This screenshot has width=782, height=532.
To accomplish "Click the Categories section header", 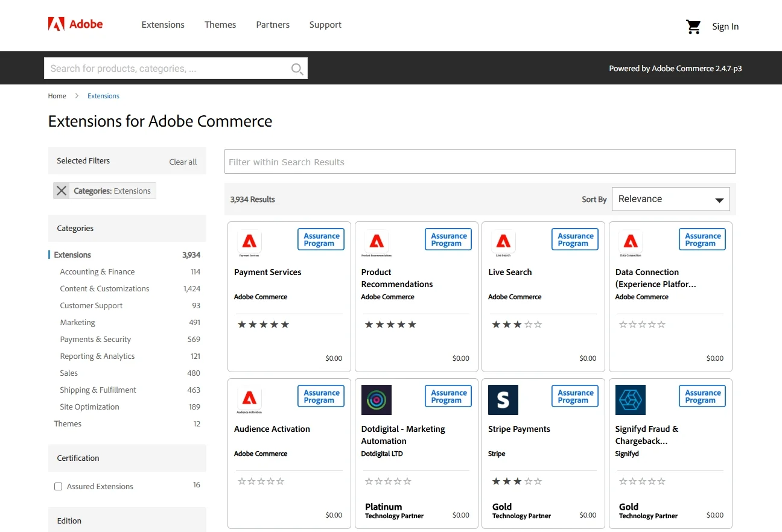I will 127,228.
